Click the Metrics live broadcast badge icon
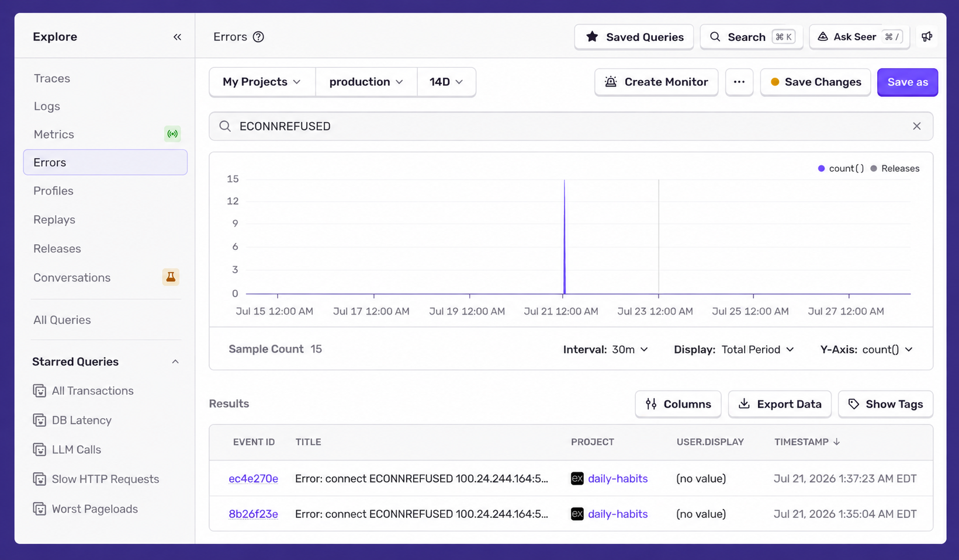Viewport: 959px width, 560px height. [172, 134]
